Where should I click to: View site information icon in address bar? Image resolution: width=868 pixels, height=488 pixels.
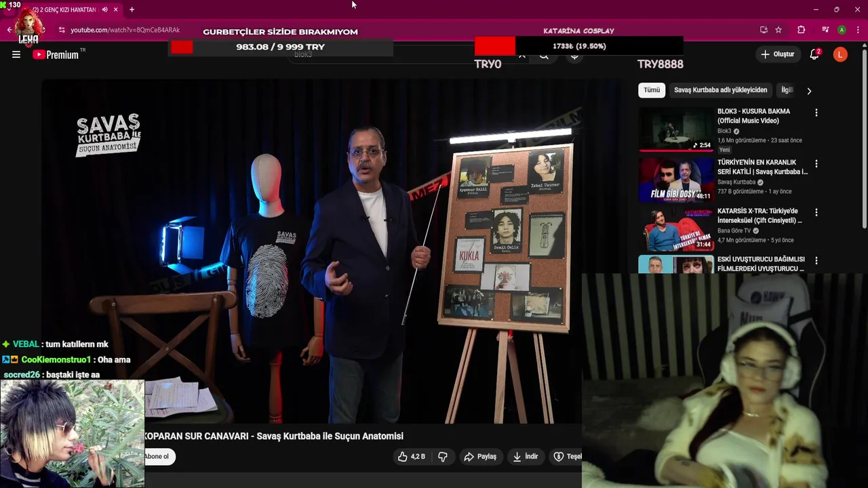coord(62,30)
